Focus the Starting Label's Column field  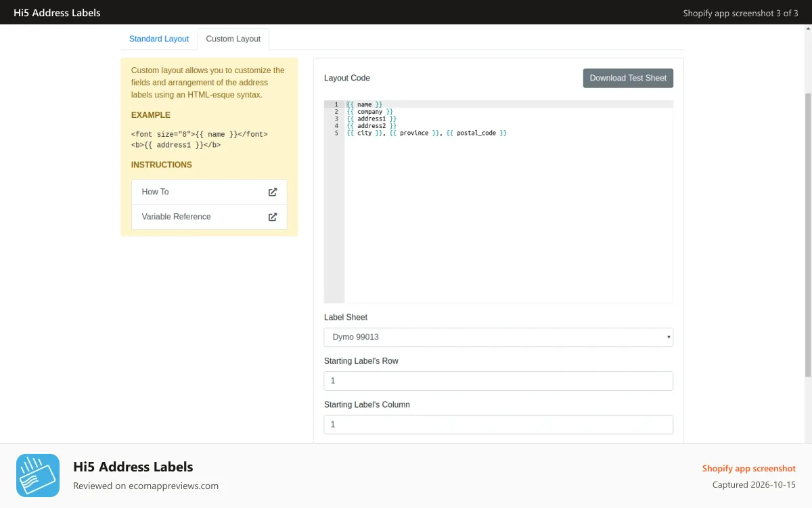coord(499,425)
